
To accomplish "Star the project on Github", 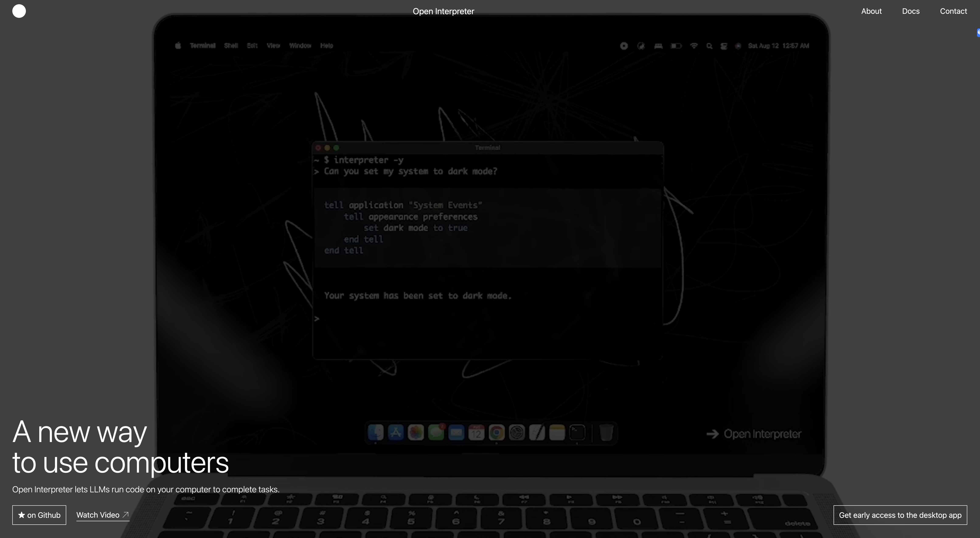I will 39,515.
